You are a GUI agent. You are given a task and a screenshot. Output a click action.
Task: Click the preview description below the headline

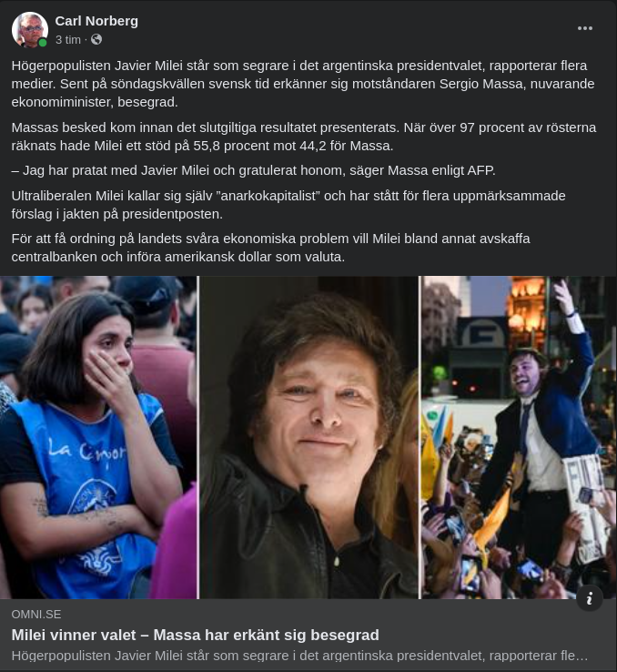tap(299, 656)
